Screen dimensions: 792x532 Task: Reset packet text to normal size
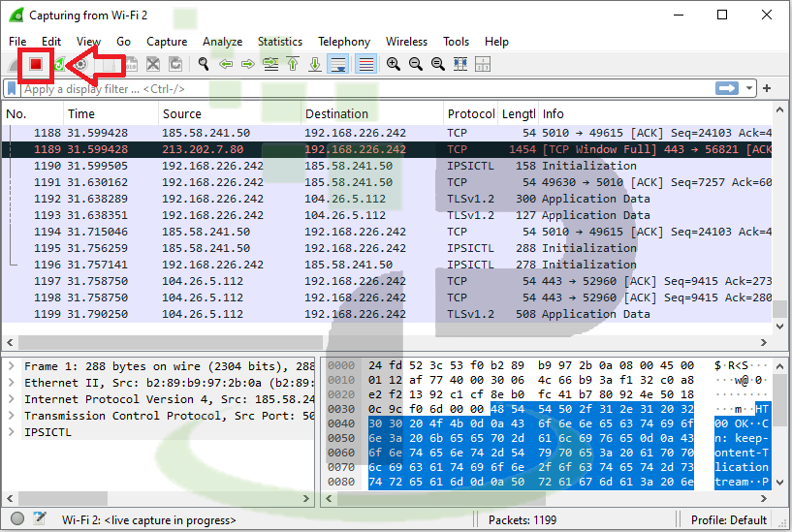coord(438,64)
